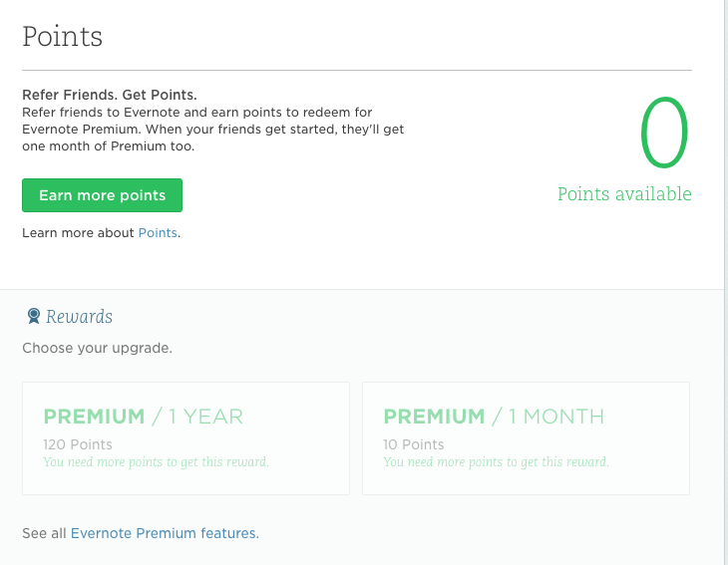Click the need more points note under 1 Month

(x=496, y=462)
